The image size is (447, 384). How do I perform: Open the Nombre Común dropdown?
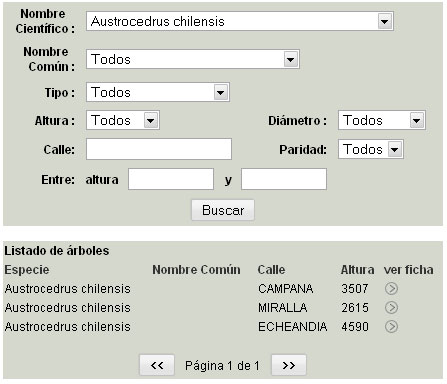193,59
